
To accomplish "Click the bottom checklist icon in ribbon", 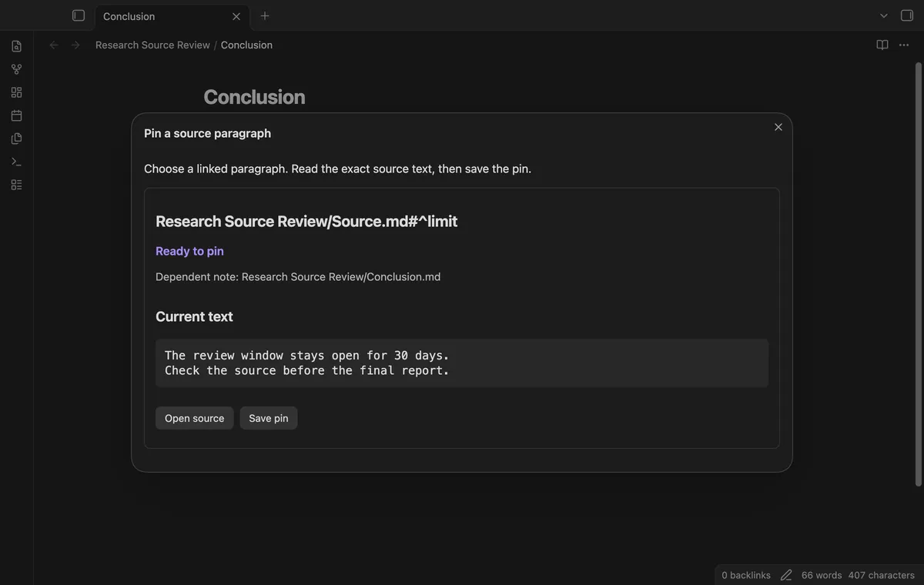I will [16, 185].
